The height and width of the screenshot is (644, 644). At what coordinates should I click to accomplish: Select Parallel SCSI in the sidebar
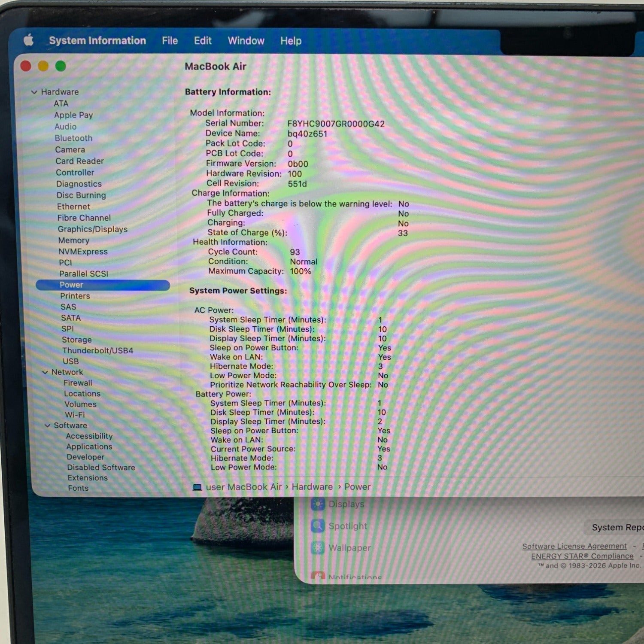click(84, 274)
